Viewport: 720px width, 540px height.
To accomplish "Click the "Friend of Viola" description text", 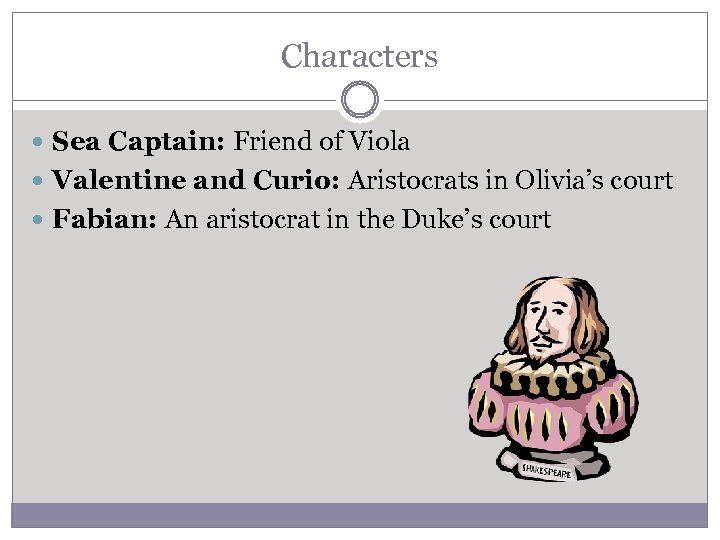I will coord(322,142).
